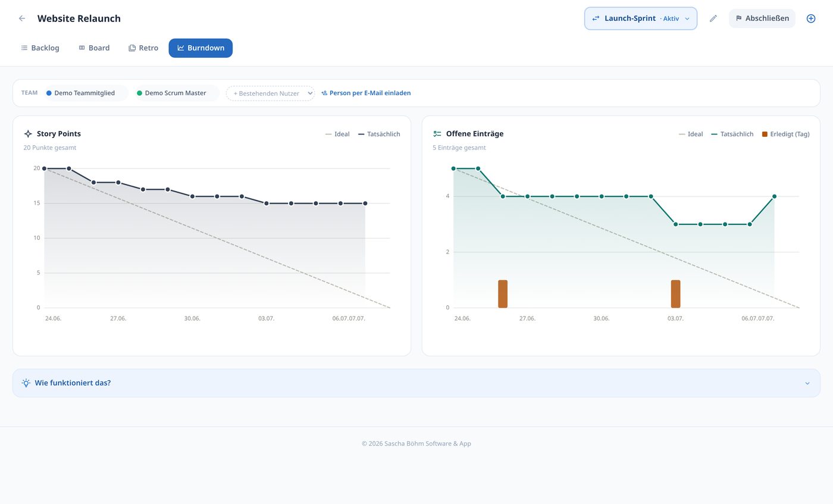Click the last Story Points data point
Viewport: 833px width, 504px height.
click(365, 204)
